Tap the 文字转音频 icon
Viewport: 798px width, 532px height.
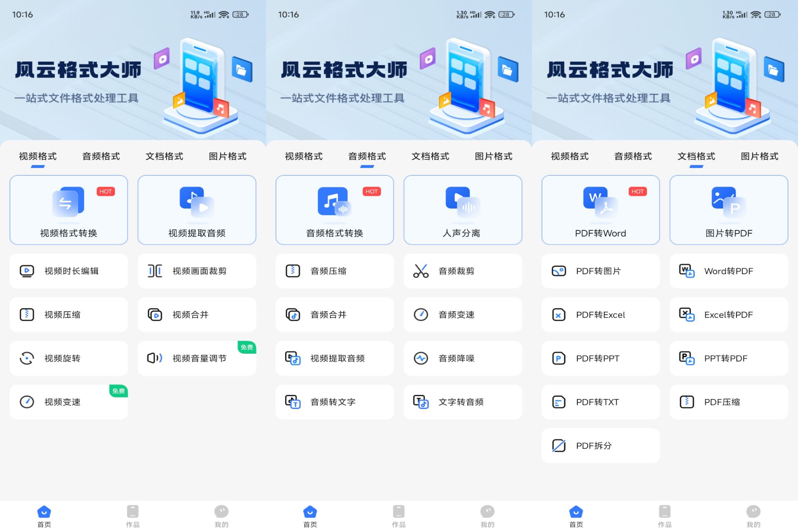click(421, 402)
